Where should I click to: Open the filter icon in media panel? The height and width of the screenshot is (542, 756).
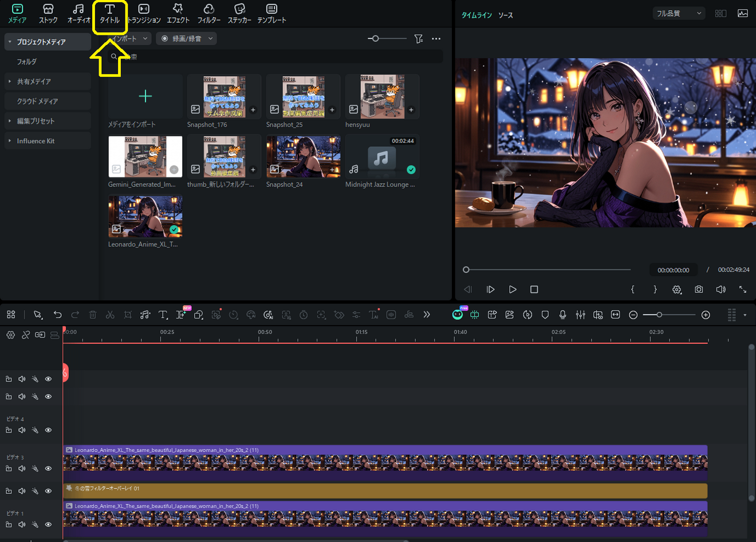[419, 38]
